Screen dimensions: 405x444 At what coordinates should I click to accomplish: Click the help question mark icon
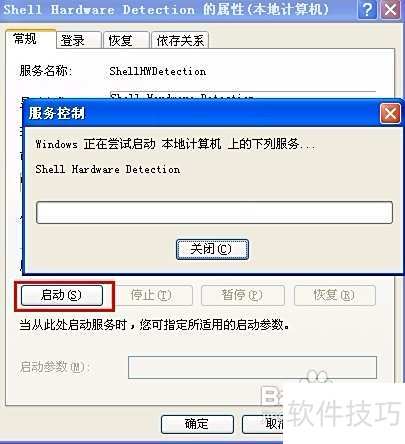pos(367,9)
